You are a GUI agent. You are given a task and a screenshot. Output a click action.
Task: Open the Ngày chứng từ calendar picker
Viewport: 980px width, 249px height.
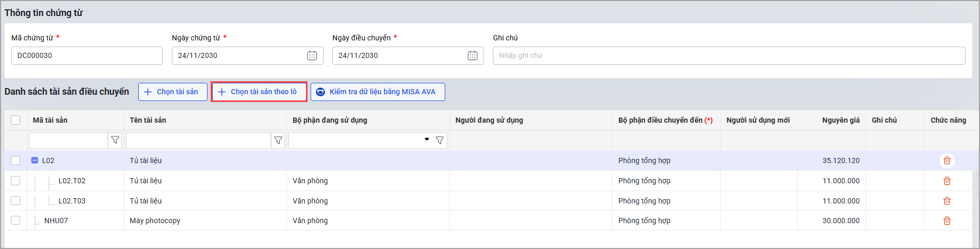click(312, 55)
